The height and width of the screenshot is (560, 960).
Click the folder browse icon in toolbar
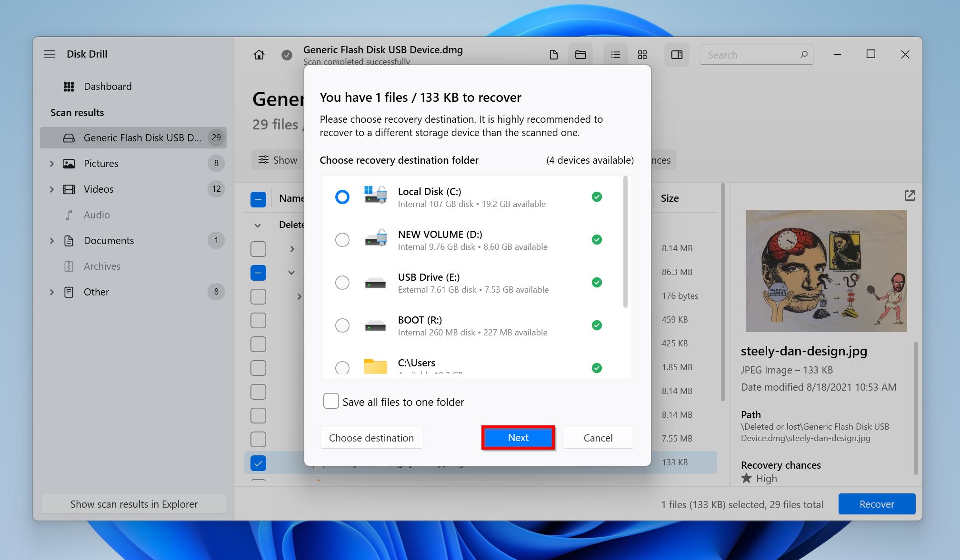(x=580, y=55)
